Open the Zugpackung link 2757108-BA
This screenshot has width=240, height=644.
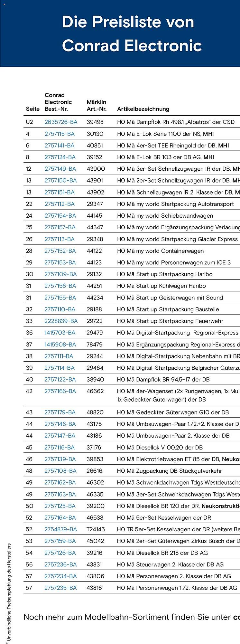coord(60,471)
